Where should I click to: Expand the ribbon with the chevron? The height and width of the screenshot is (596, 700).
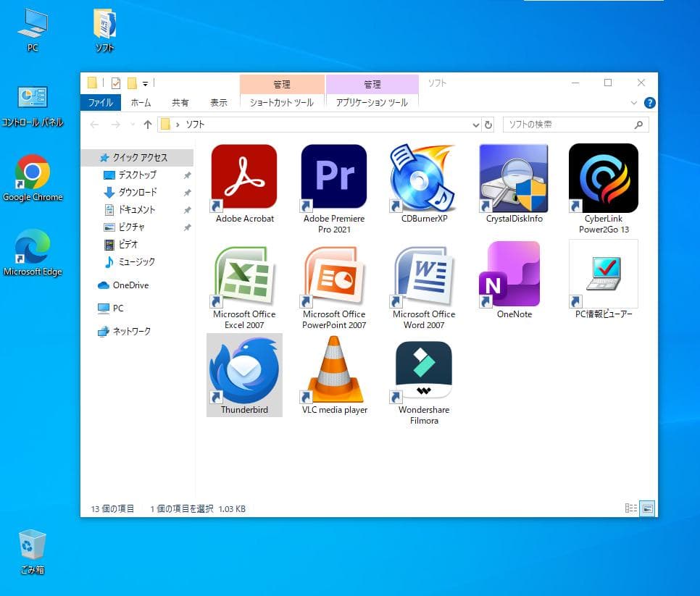[x=634, y=103]
